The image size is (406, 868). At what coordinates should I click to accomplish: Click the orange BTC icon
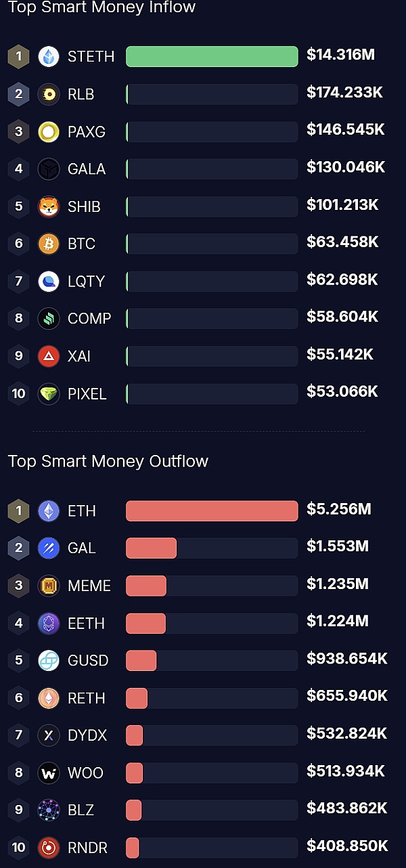[x=49, y=244]
